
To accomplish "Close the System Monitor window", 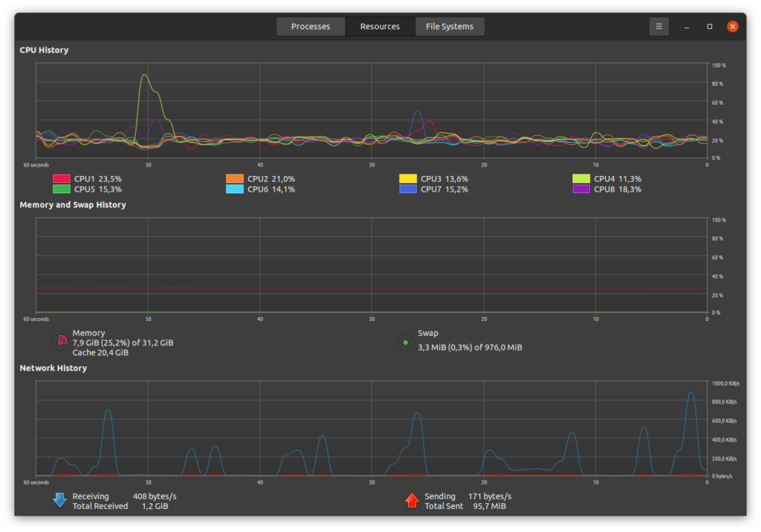I will pyautogui.click(x=732, y=26).
